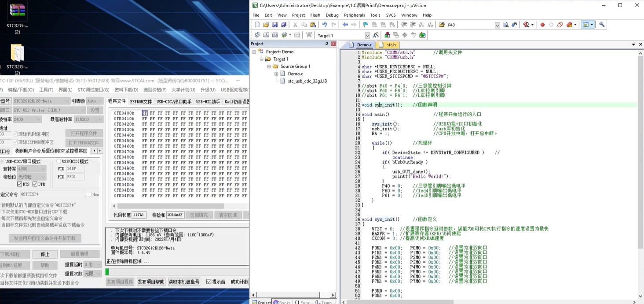Viewport: 644px width, 304px height.
Task: Open the Peripherals menu in µVision
Action: coord(355,15)
